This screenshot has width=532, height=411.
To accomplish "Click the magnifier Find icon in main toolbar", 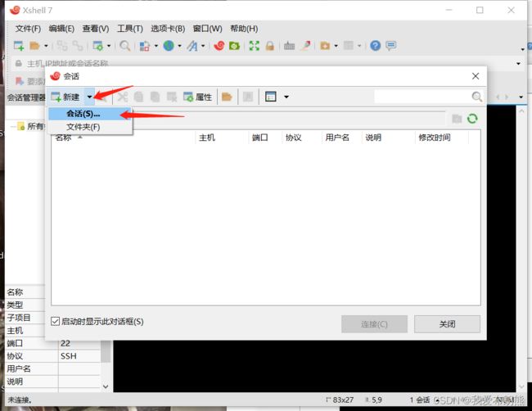I will pos(125,46).
